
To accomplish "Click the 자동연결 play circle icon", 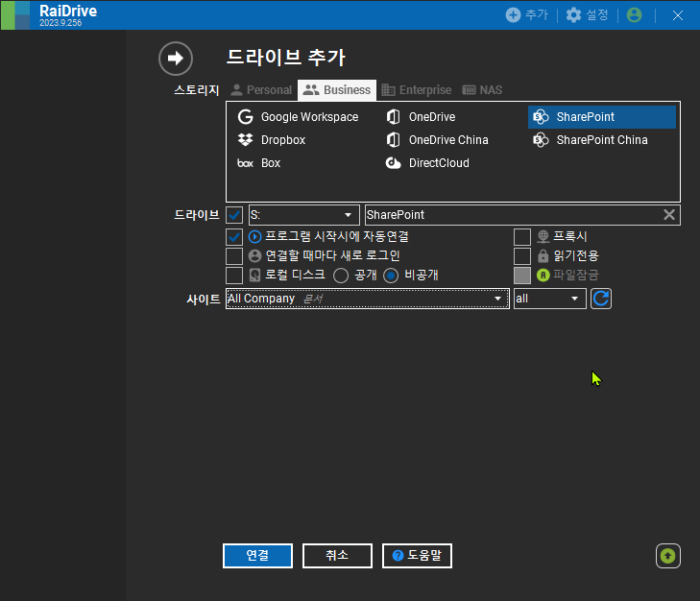I will pos(254,236).
